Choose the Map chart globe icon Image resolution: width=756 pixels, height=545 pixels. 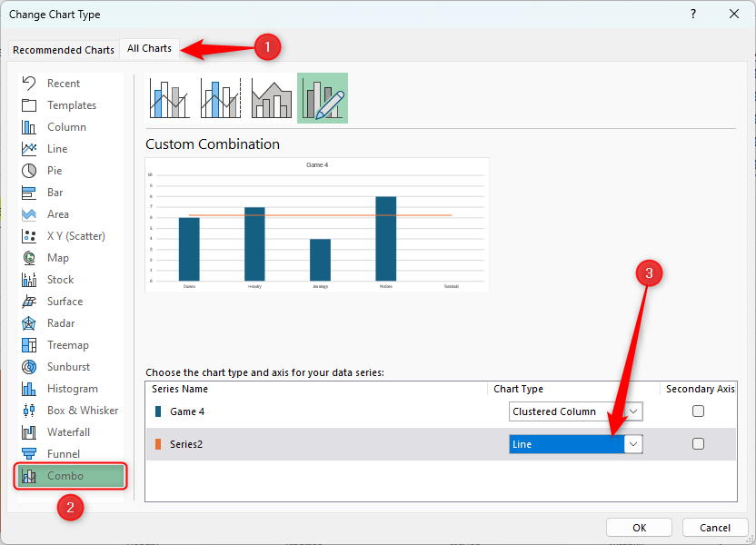[x=29, y=258]
